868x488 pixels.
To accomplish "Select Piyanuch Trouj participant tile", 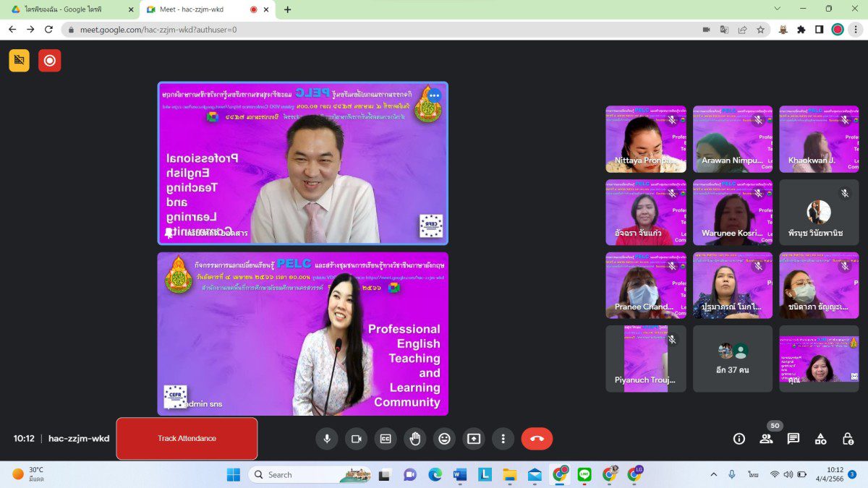I will [646, 358].
